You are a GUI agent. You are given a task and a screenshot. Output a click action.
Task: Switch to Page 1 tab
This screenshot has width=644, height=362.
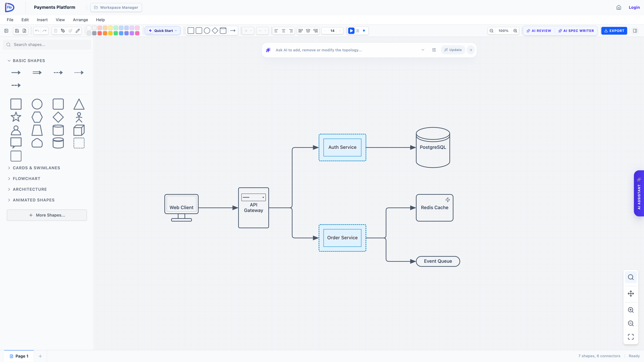19,356
